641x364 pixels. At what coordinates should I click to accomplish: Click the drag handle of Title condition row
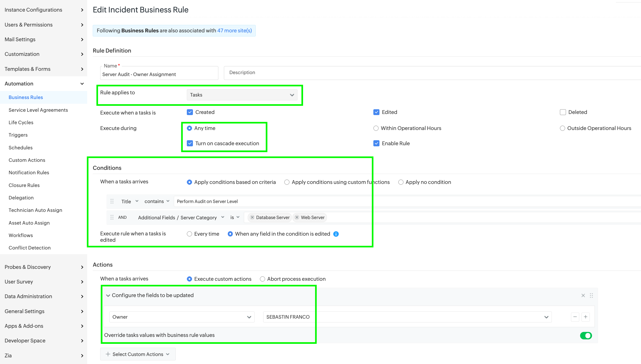(112, 201)
